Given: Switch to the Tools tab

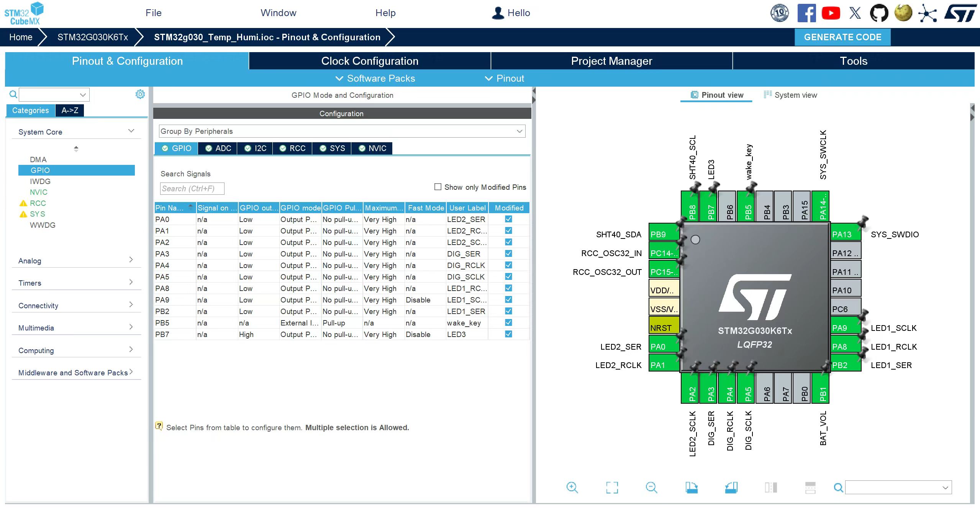Looking at the screenshot, I should [x=854, y=61].
